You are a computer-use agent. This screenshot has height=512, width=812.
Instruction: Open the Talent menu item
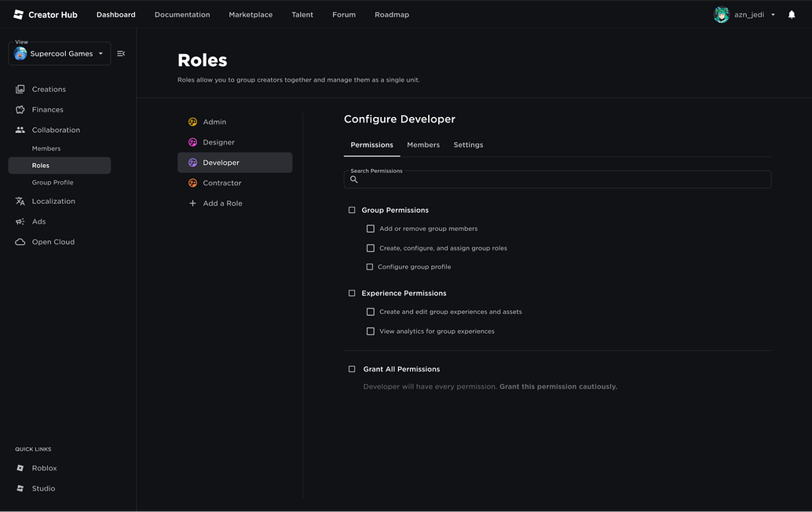302,14
